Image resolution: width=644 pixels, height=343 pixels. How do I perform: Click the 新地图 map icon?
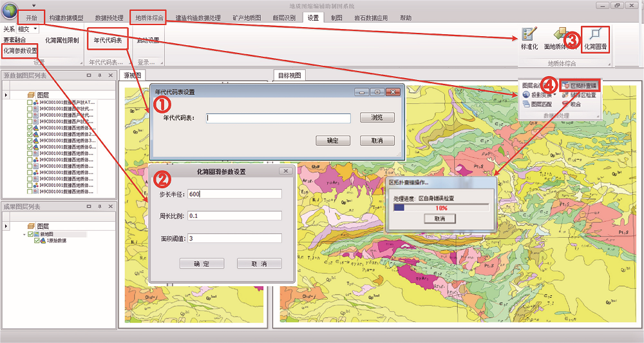coord(37,234)
